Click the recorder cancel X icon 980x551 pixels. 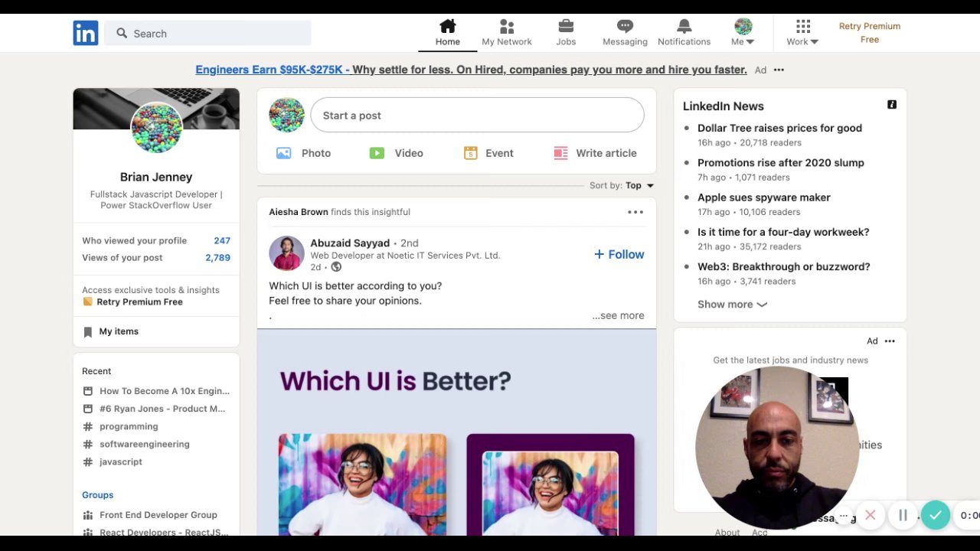[870, 515]
